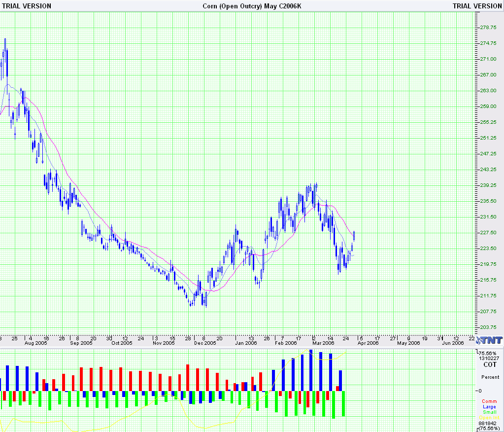This screenshot has height=432, width=504.
Task: Choose the Jan 2006 month label
Action: [x=246, y=343]
